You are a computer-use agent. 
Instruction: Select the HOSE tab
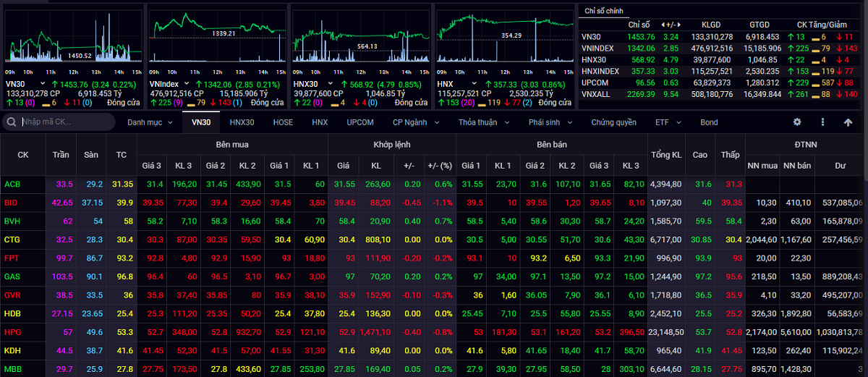point(283,122)
